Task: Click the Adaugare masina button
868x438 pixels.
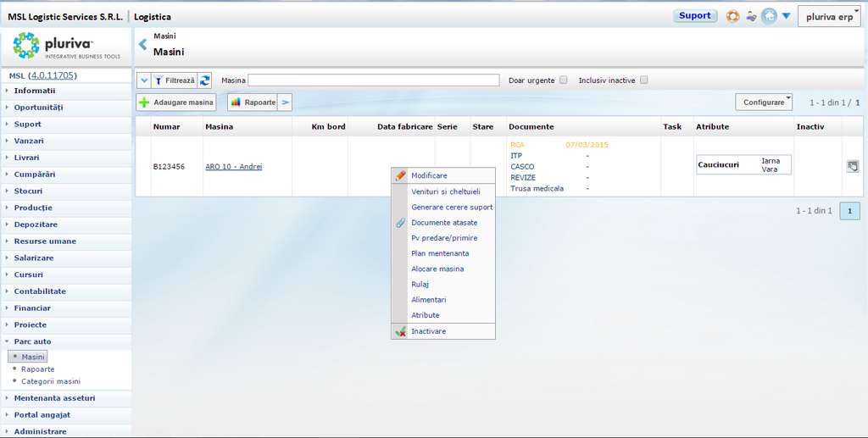Action: [x=176, y=103]
